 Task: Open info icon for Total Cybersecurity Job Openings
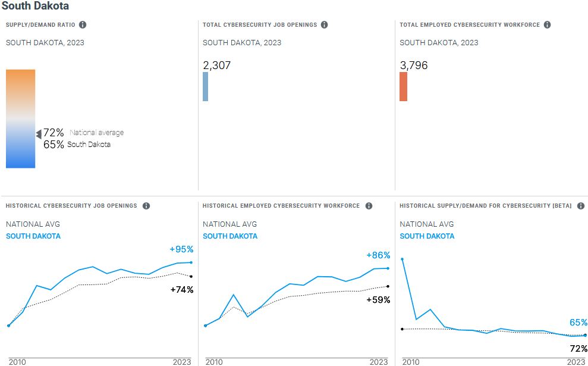tap(324, 25)
